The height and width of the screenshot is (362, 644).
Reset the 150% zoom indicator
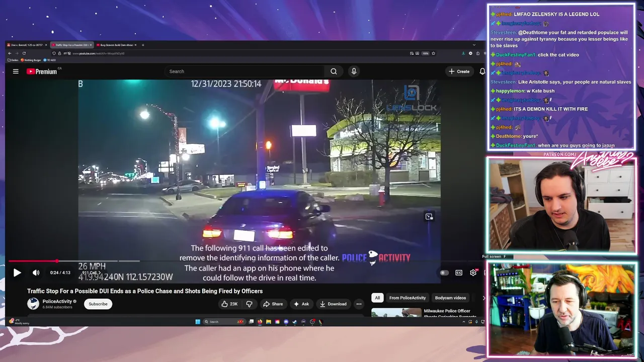click(x=425, y=53)
